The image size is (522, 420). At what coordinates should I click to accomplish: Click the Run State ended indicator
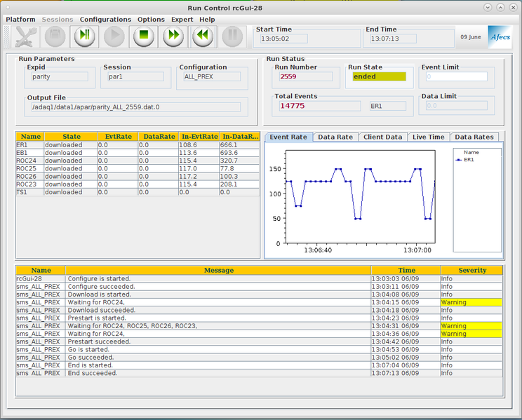[379, 76]
